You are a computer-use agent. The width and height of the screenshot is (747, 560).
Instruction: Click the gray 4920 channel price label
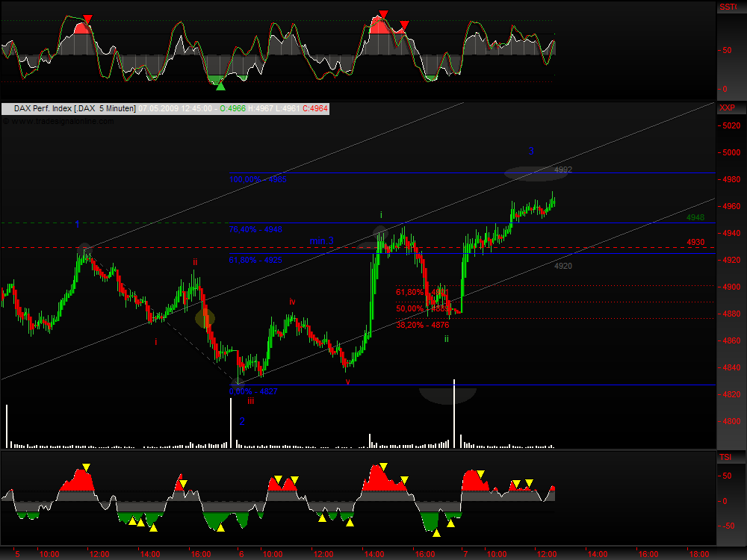pos(563,267)
